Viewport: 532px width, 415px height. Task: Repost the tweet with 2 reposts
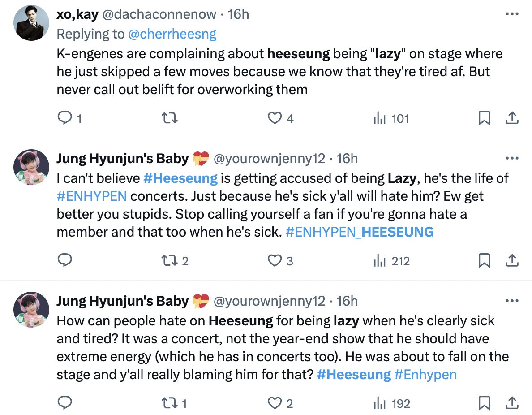(170, 261)
